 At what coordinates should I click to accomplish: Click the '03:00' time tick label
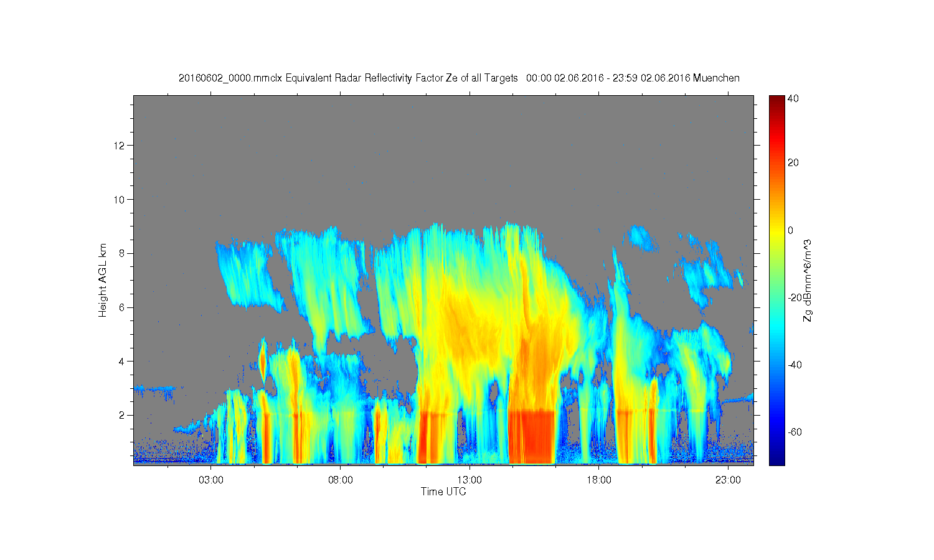pyautogui.click(x=211, y=480)
